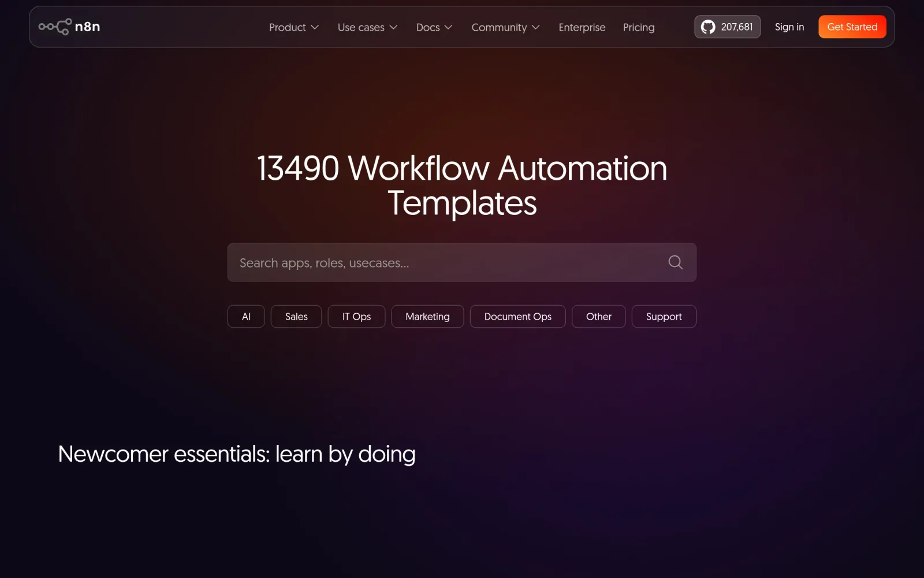924x578 pixels.
Task: Select the Document Ops category
Action: coord(518,317)
